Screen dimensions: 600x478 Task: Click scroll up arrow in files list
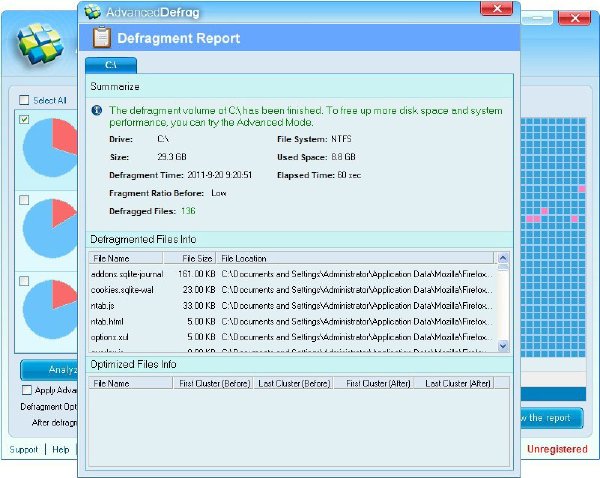pyautogui.click(x=503, y=258)
